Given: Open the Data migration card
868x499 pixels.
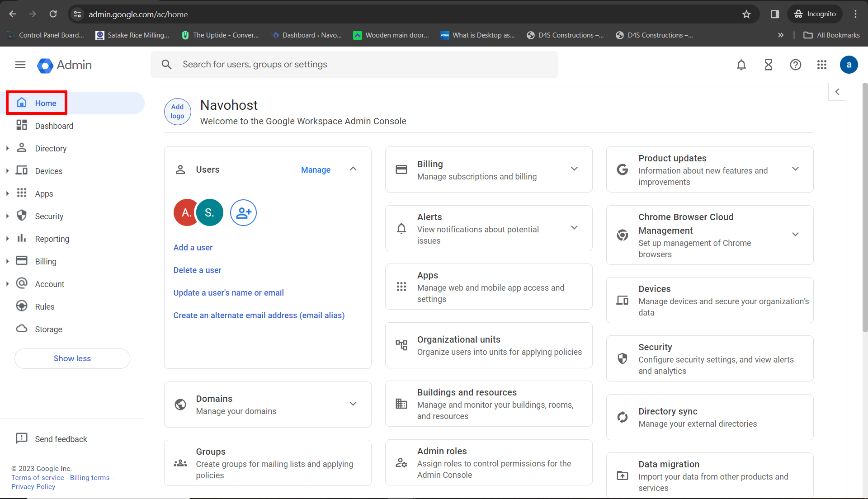Looking at the screenshot, I should click(x=710, y=475).
